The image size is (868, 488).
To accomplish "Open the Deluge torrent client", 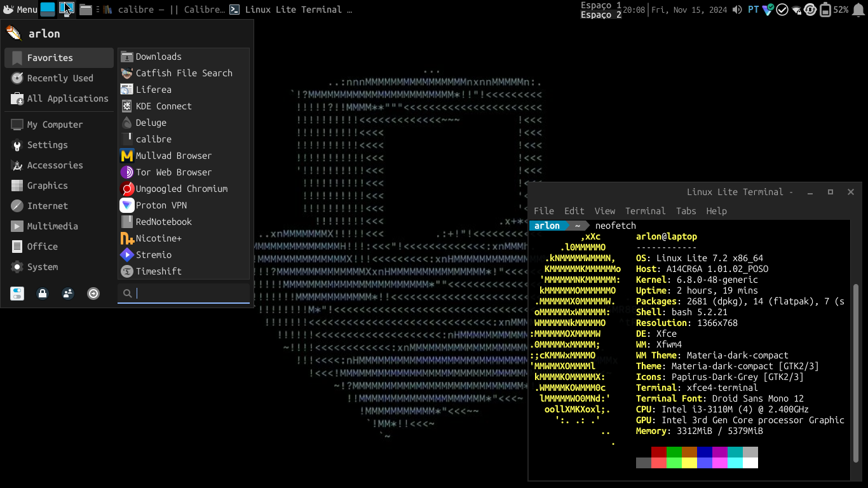I will [184, 123].
